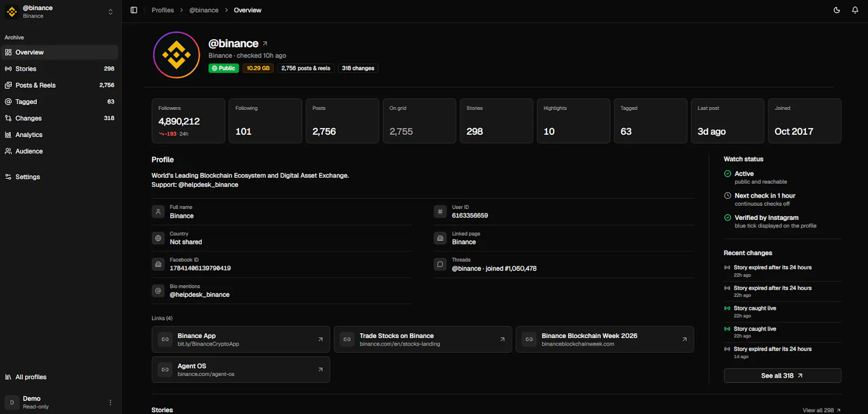Viewport: 868px width, 414px height.
Task: Click the Next check clock icon
Action: pos(727,196)
